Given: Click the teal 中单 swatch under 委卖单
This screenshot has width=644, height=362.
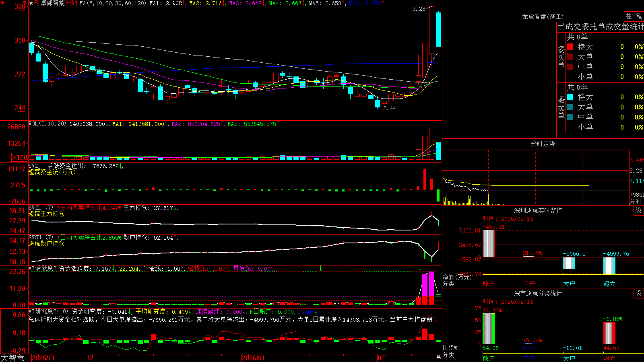Looking at the screenshot, I should tap(570, 117).
